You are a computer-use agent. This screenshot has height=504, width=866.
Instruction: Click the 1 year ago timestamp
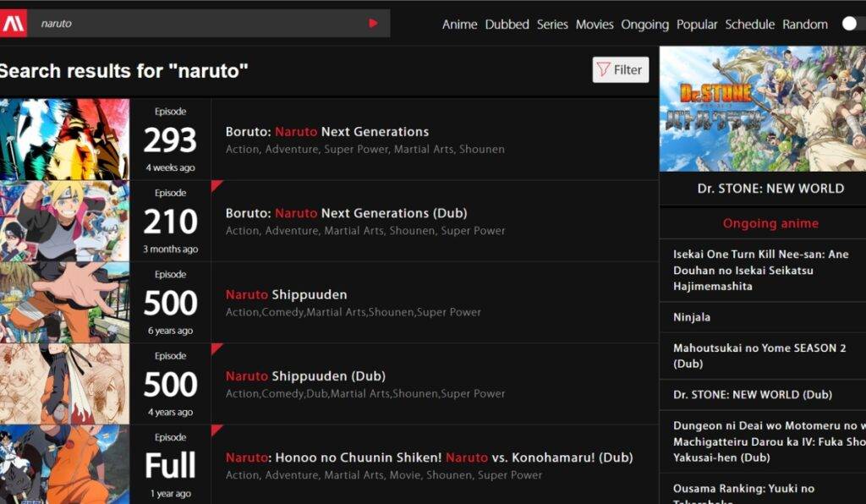pos(170,494)
